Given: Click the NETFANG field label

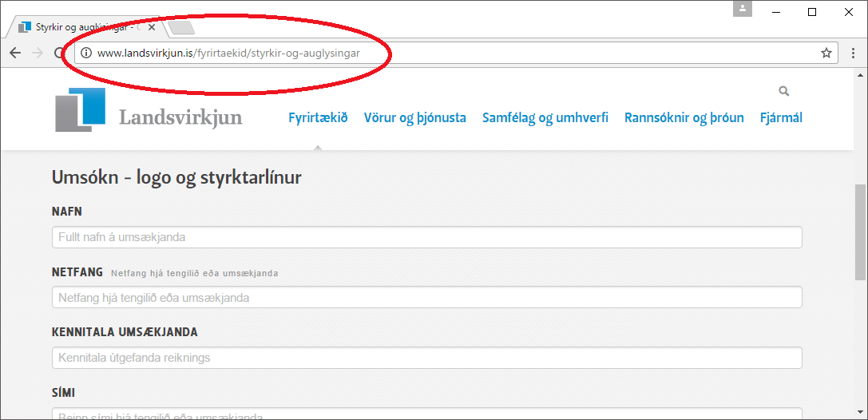Looking at the screenshot, I should tap(77, 272).
